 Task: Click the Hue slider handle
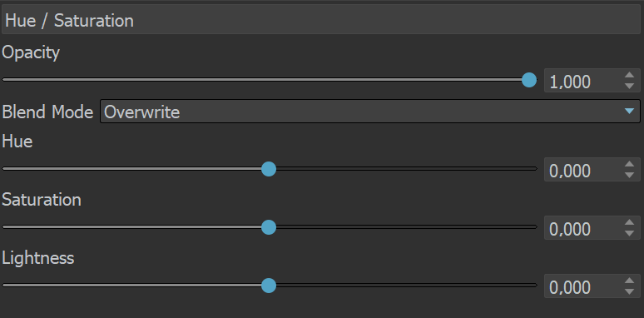tap(269, 169)
